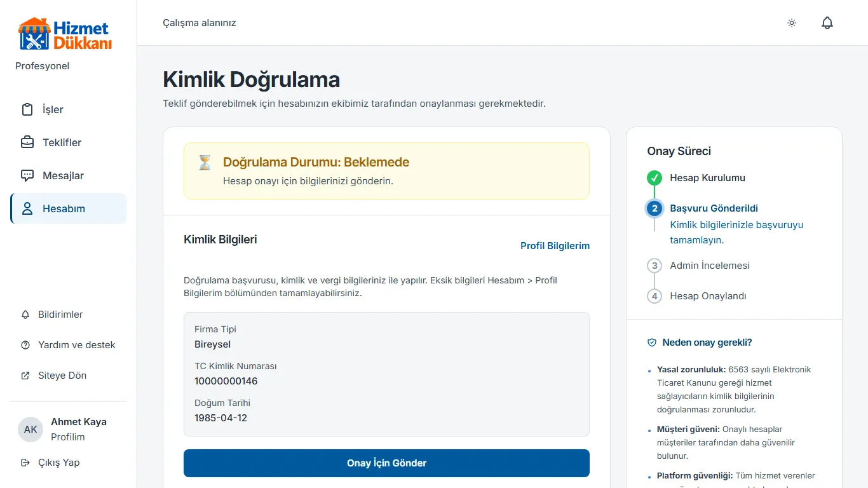Click the İşler clipboard icon
Screen dimensions: 868x488
[27, 109]
